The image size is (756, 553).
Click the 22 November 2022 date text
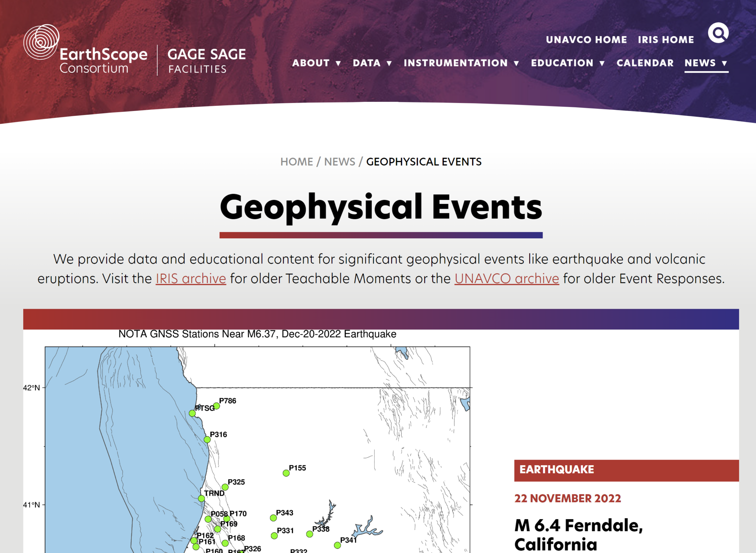tap(567, 498)
